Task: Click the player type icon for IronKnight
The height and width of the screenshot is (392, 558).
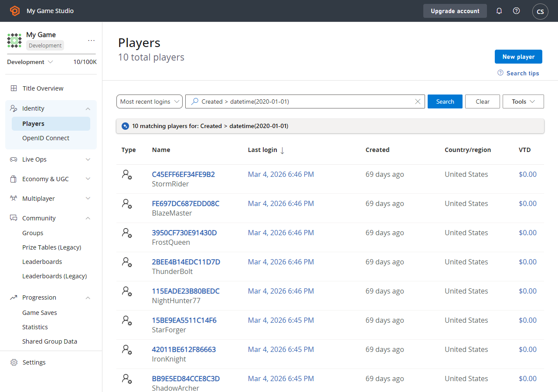Action: (x=127, y=350)
